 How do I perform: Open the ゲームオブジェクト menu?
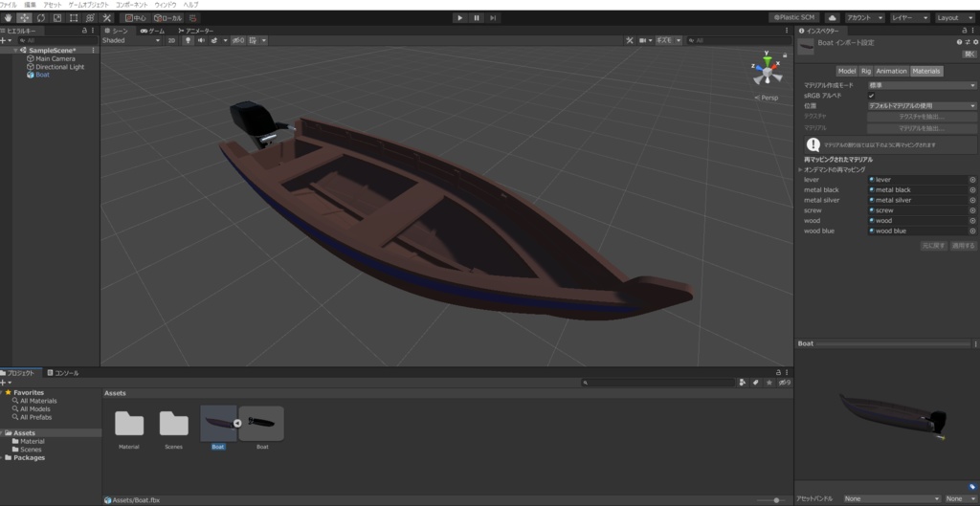click(89, 5)
